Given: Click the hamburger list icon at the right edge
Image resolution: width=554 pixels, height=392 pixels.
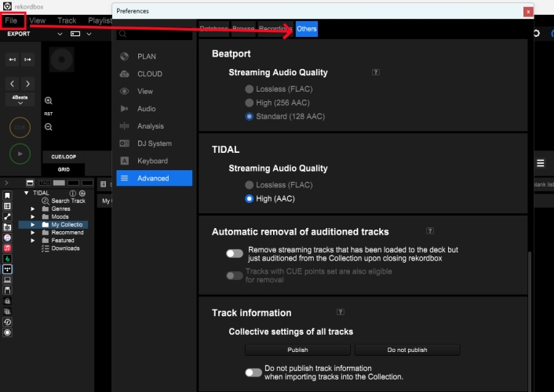Looking at the screenshot, I should click(540, 163).
